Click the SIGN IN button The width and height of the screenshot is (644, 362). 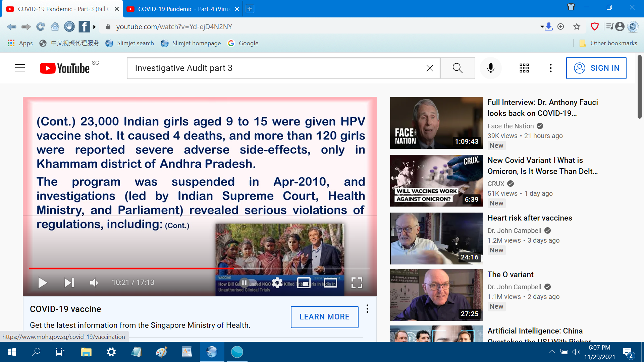[x=596, y=68]
